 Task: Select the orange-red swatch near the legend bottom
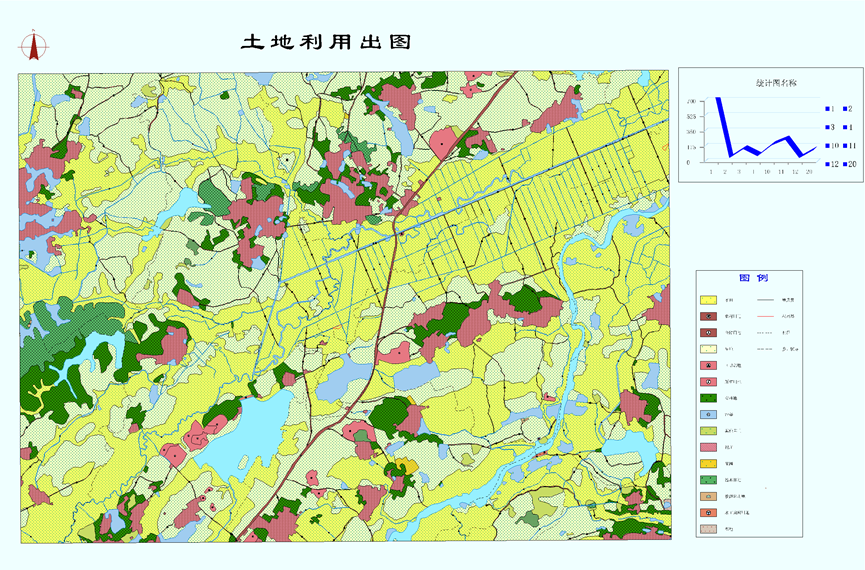(707, 512)
